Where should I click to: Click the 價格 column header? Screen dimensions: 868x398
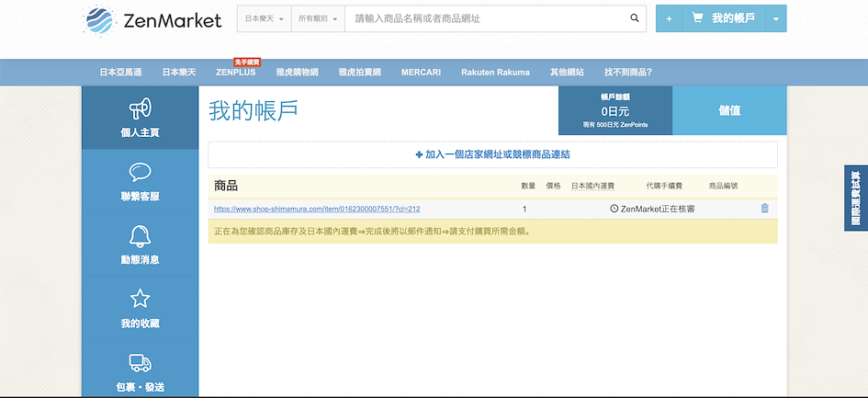click(x=554, y=187)
